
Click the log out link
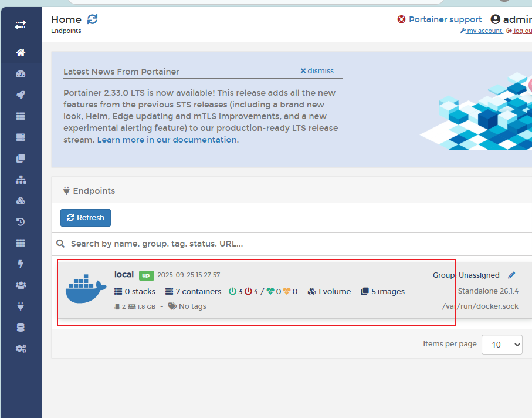pyautogui.click(x=520, y=31)
